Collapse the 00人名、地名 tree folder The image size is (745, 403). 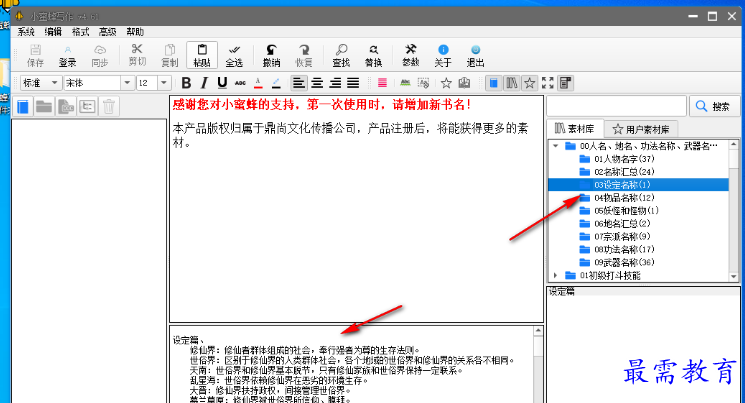tap(556, 146)
